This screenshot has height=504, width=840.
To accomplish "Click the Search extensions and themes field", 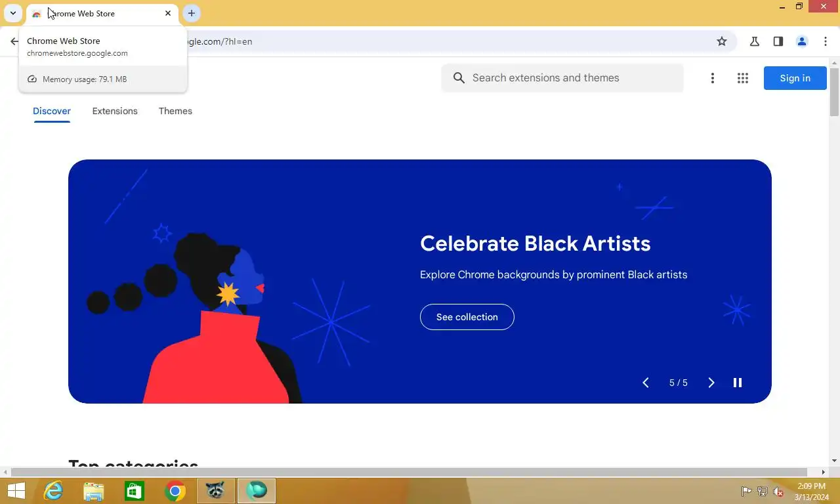I will (x=562, y=78).
